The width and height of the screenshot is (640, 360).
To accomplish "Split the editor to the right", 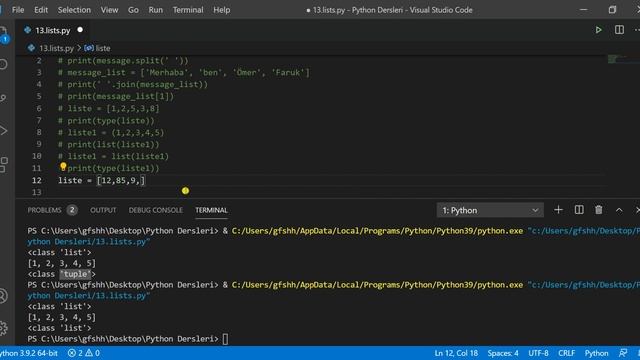I will [x=619, y=30].
